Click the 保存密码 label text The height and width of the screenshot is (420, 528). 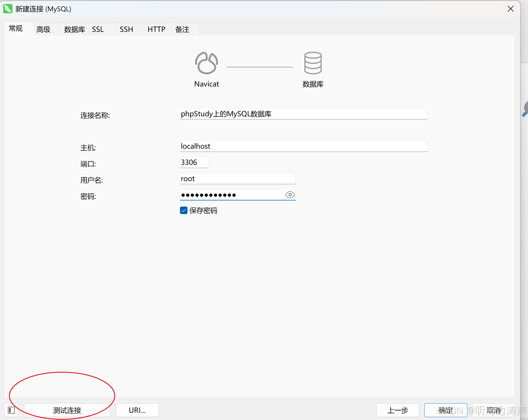coord(203,211)
